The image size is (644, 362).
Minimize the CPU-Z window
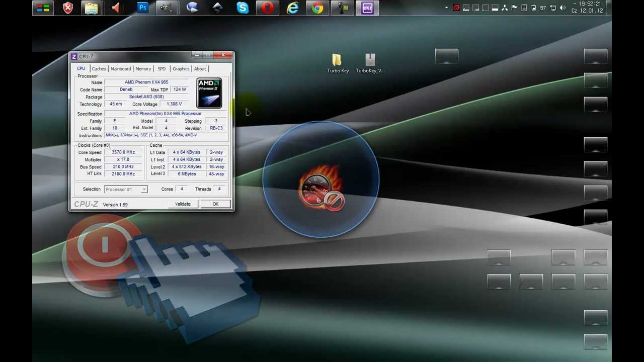coord(197,55)
